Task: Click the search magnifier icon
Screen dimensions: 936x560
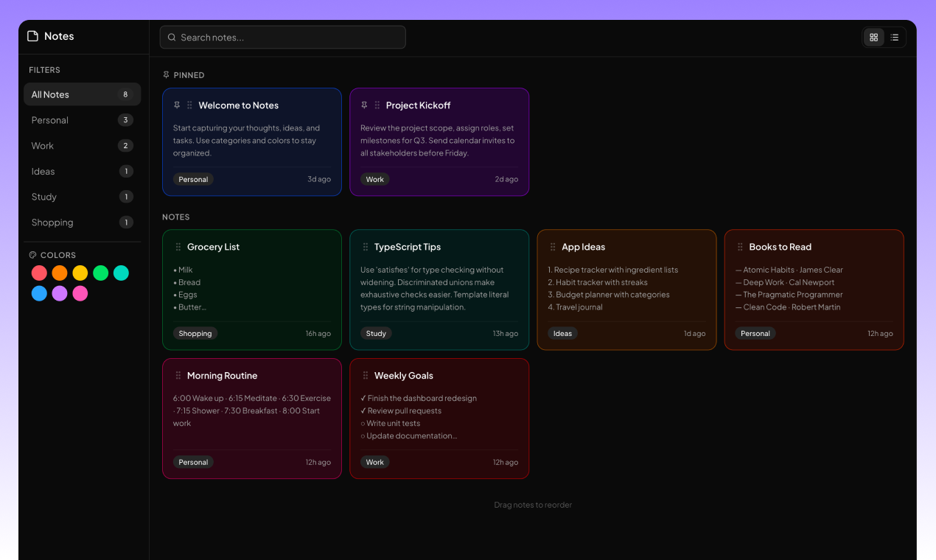Action: 172,37
